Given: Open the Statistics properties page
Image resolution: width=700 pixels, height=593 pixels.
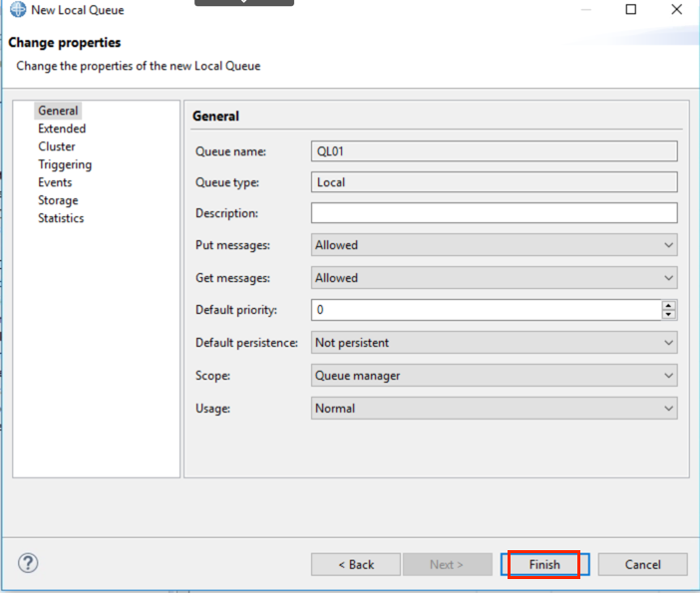Looking at the screenshot, I should pyautogui.click(x=61, y=218).
